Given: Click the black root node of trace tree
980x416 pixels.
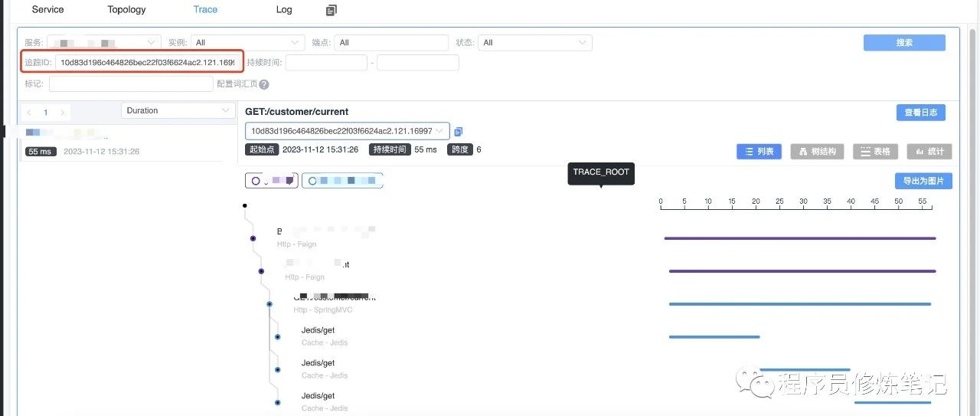Looking at the screenshot, I should (245, 205).
